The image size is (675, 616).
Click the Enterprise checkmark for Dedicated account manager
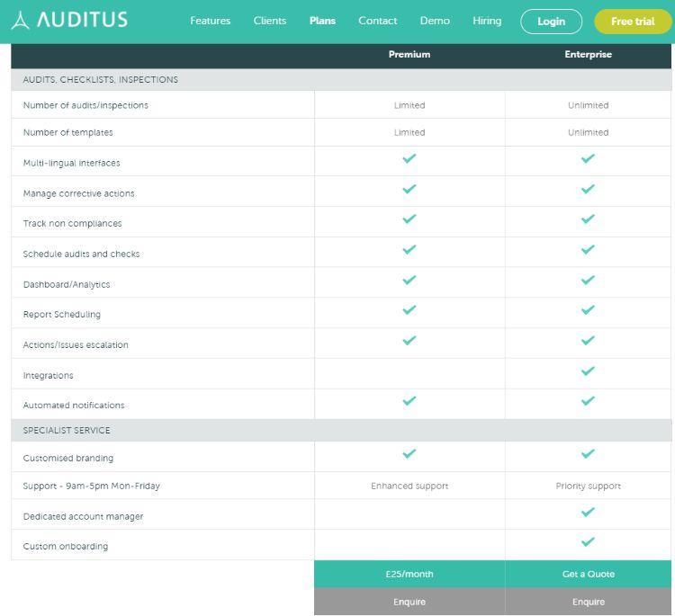pos(588,512)
